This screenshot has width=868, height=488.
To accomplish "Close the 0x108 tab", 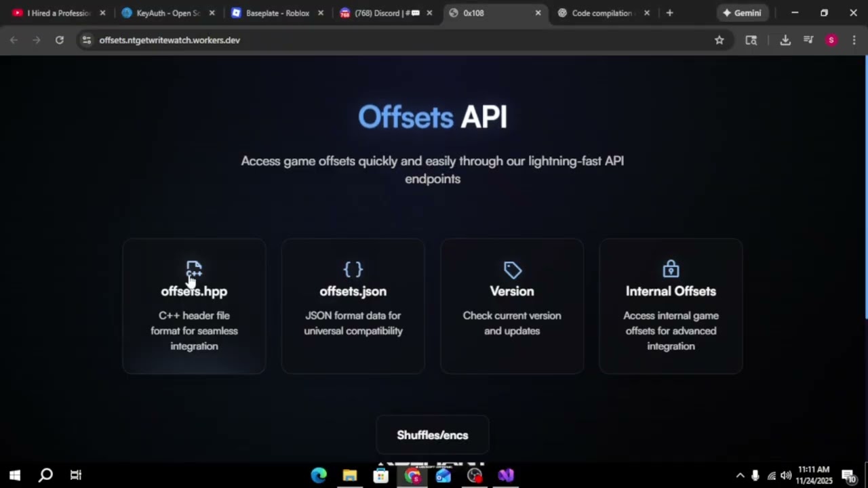I will tap(538, 13).
